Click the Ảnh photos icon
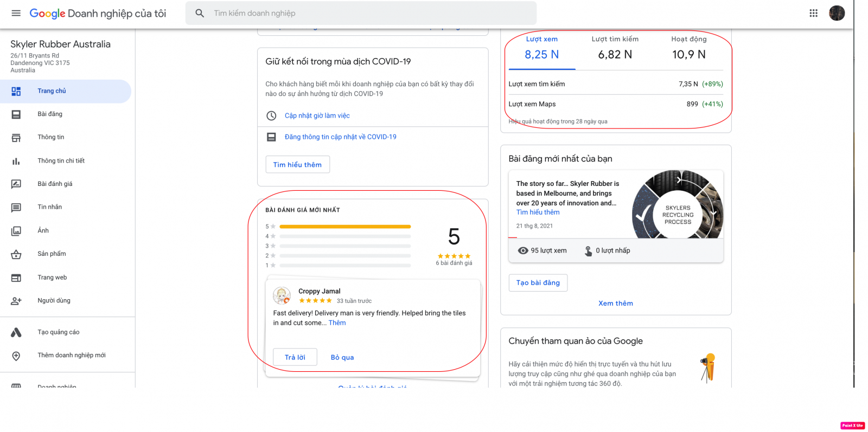Viewport: 868px width, 432px height. (x=16, y=231)
